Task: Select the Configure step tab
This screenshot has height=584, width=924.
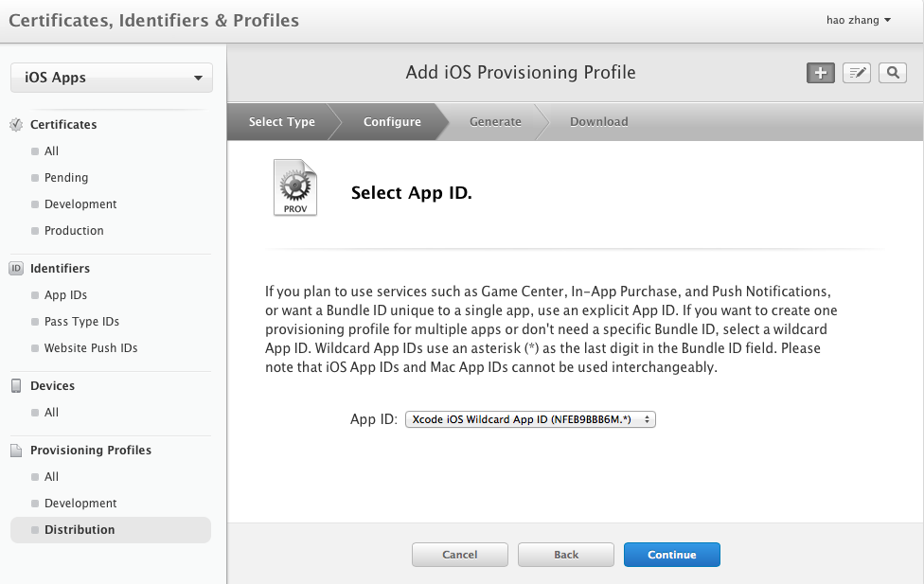Action: pos(392,122)
